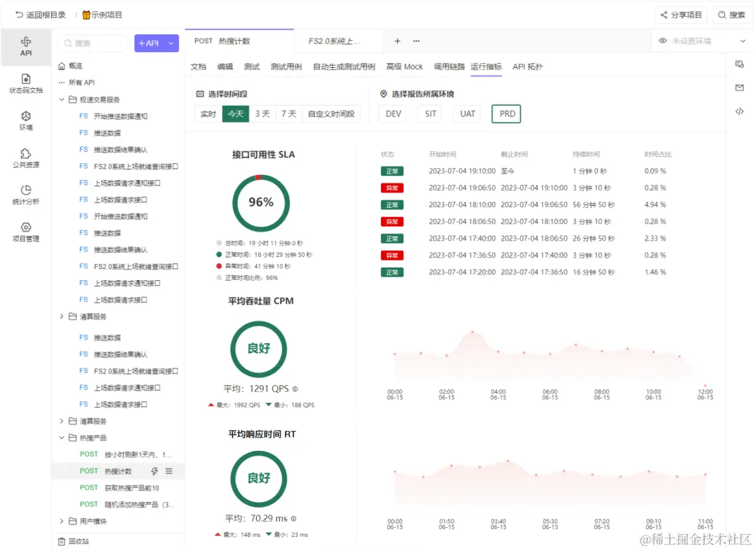Image resolution: width=756 pixels, height=551 pixels.
Task: Click the comment icon in right rail
Action: click(x=740, y=64)
